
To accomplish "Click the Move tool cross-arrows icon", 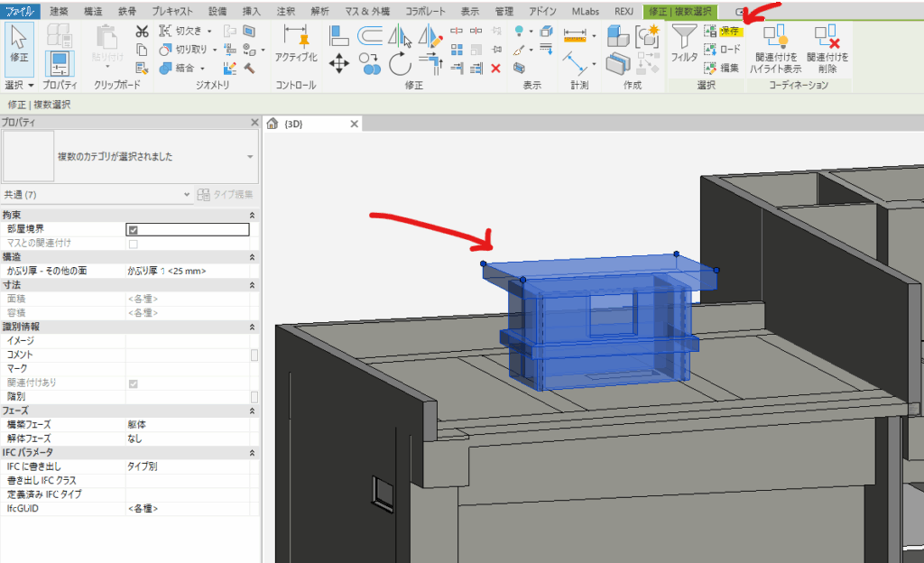I will point(339,63).
